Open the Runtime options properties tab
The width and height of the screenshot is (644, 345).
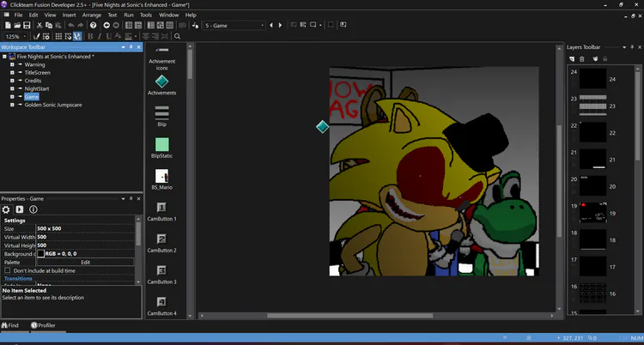click(19, 209)
